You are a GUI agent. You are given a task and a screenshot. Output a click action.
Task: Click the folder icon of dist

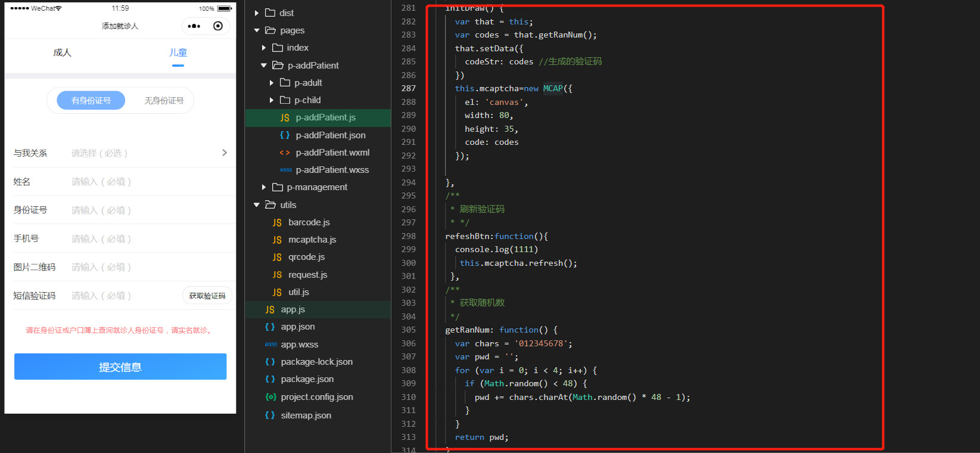[270, 13]
